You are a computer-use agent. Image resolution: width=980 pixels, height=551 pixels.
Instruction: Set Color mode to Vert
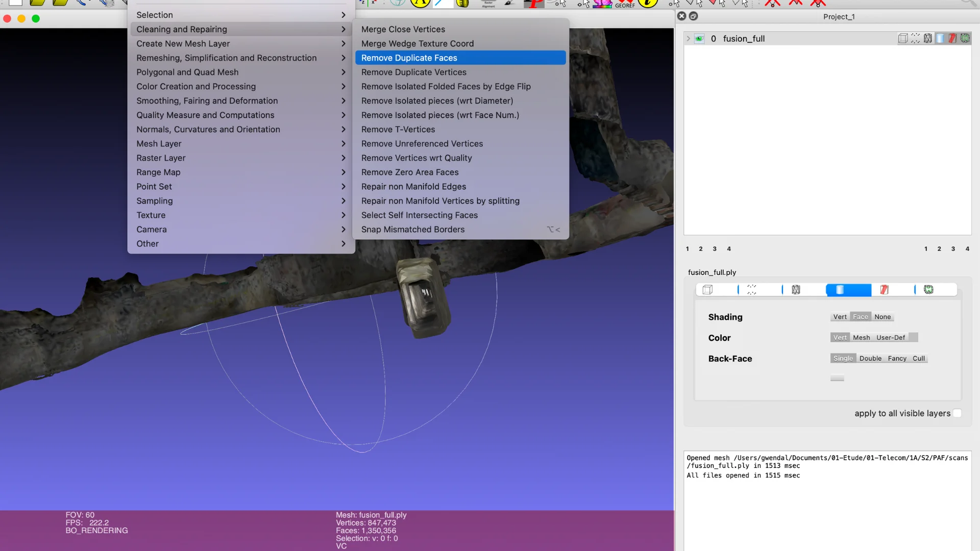(x=840, y=338)
